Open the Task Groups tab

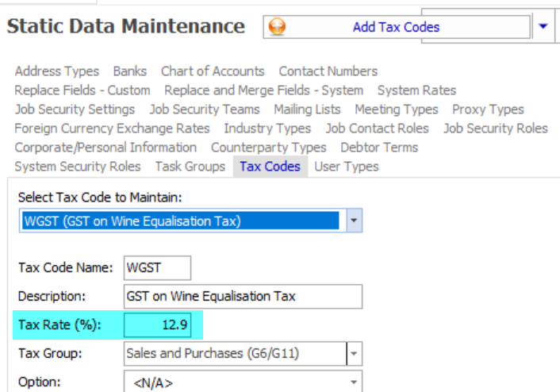coord(186,167)
